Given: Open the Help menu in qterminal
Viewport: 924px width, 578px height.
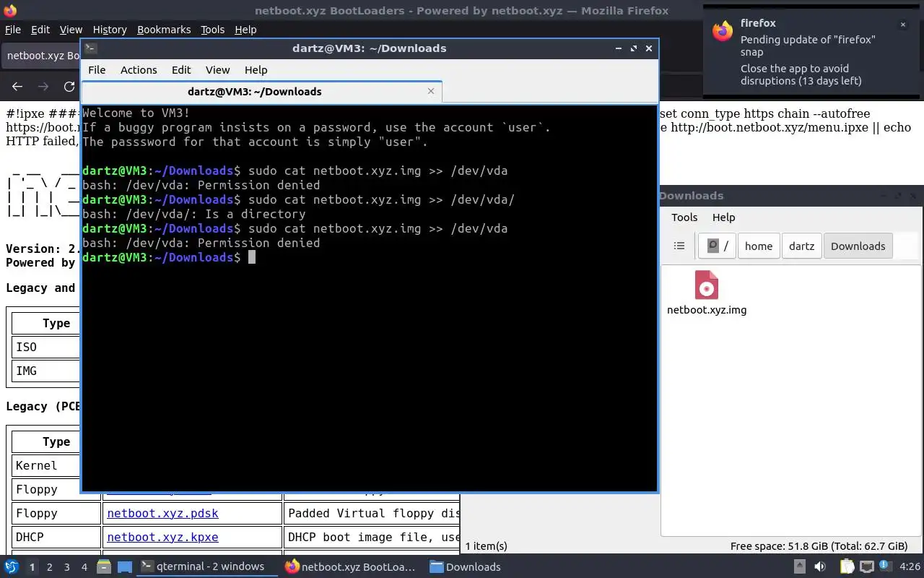Looking at the screenshot, I should [x=256, y=70].
